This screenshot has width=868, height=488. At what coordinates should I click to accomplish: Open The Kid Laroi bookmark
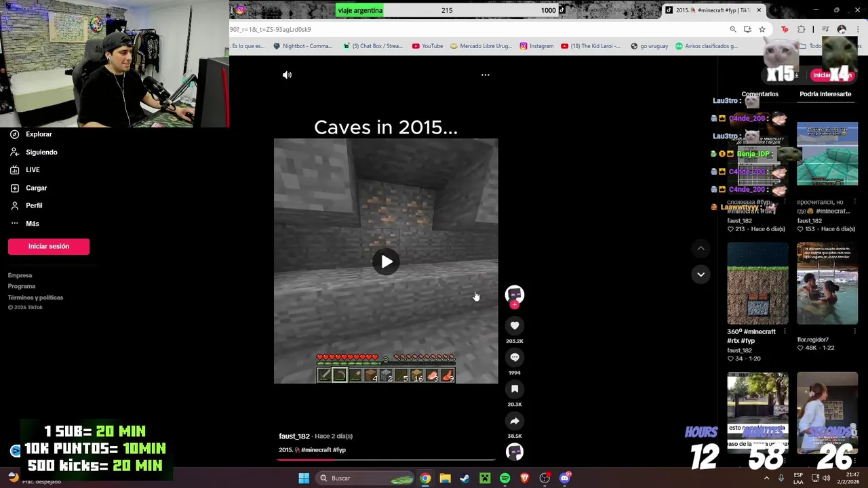pyautogui.click(x=591, y=46)
